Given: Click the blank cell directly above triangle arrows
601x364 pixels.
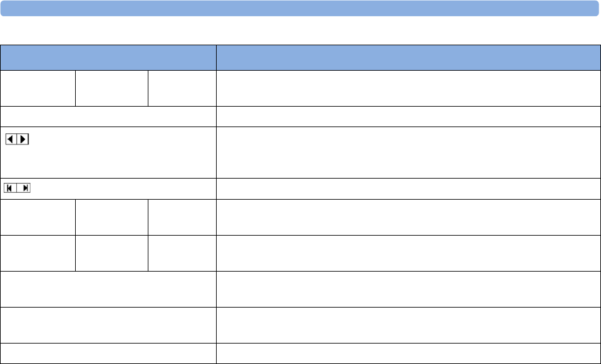Looking at the screenshot, I should [108, 117].
